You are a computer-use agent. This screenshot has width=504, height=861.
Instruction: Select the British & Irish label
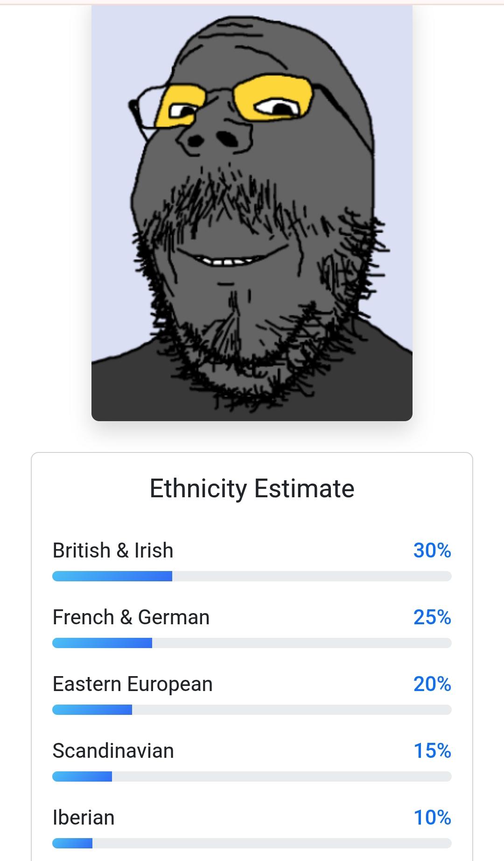point(113,550)
